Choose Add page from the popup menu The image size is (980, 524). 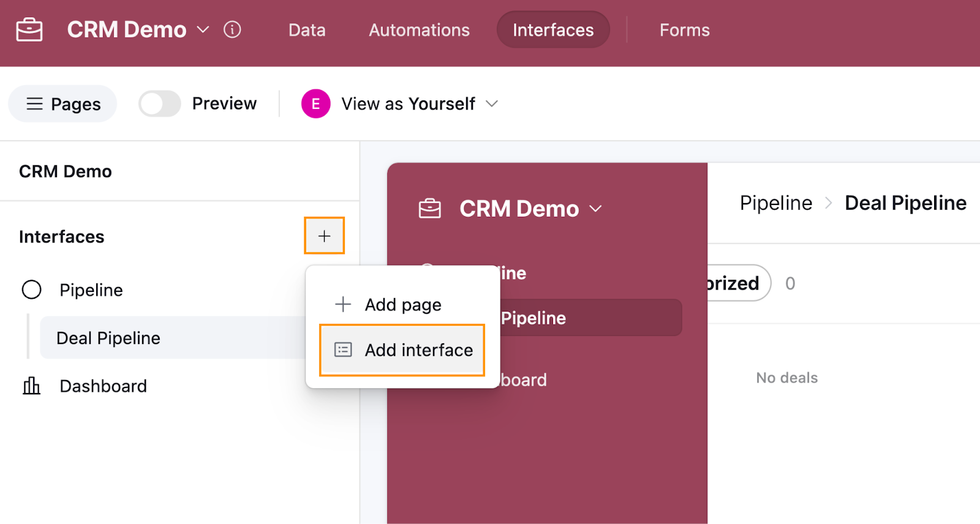pyautogui.click(x=402, y=305)
